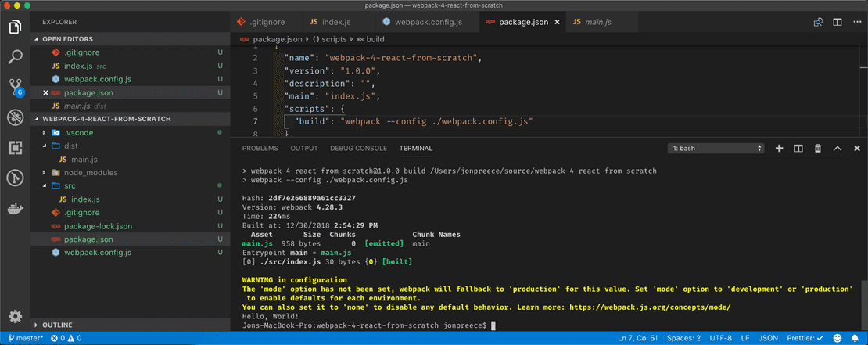Split the editor to the right
Viewport: 868px width, 345px height.
tap(838, 23)
